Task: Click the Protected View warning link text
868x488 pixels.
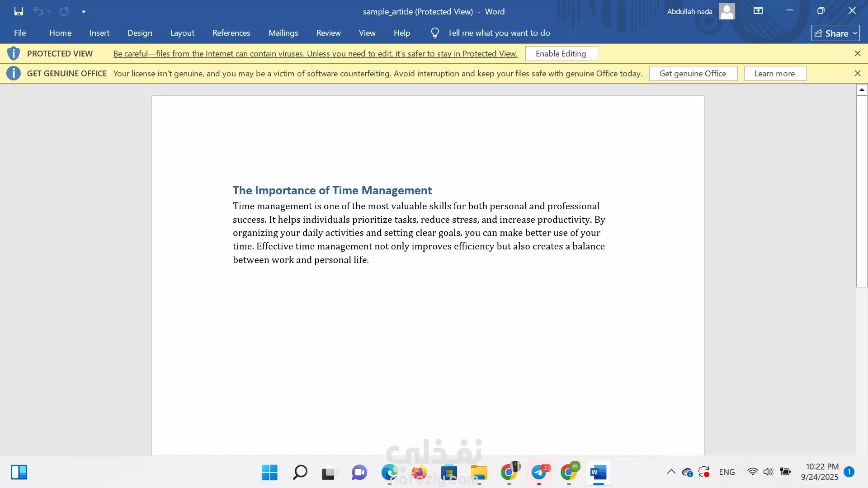Action: click(x=315, y=54)
